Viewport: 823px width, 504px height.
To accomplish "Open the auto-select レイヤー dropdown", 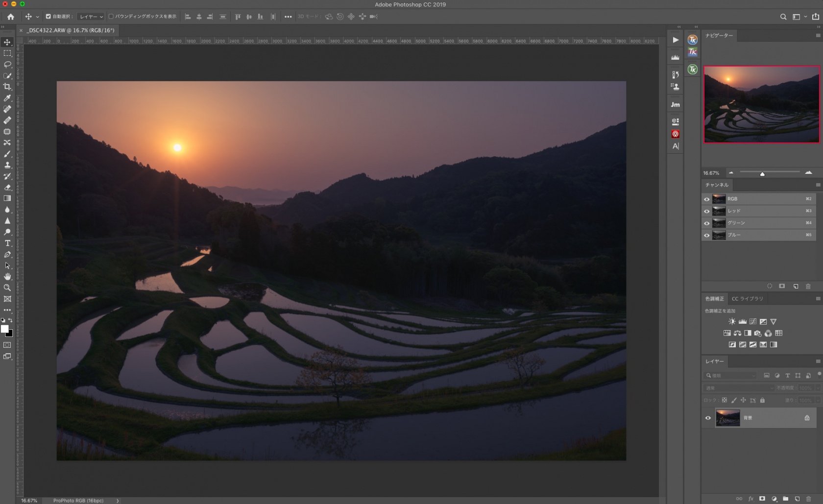I will (91, 17).
